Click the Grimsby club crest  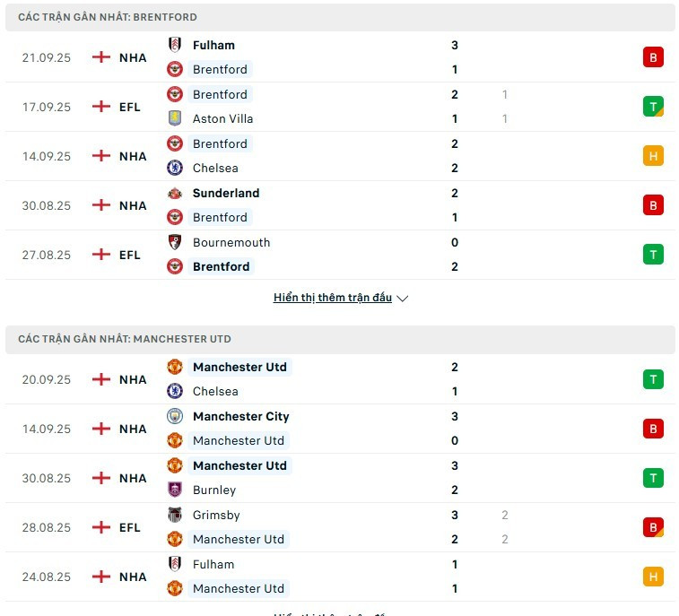pos(175,515)
